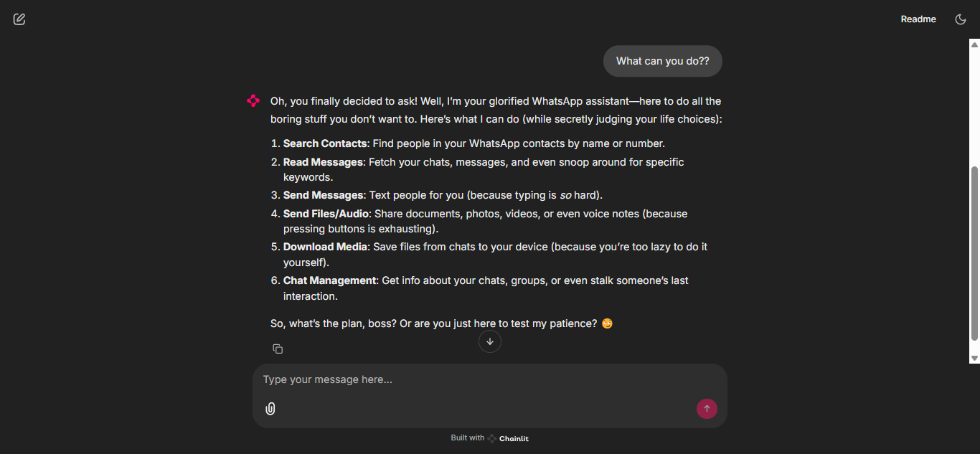Copy the assistant's reply using copy icon
Image resolution: width=980 pixels, height=454 pixels.
(x=278, y=348)
